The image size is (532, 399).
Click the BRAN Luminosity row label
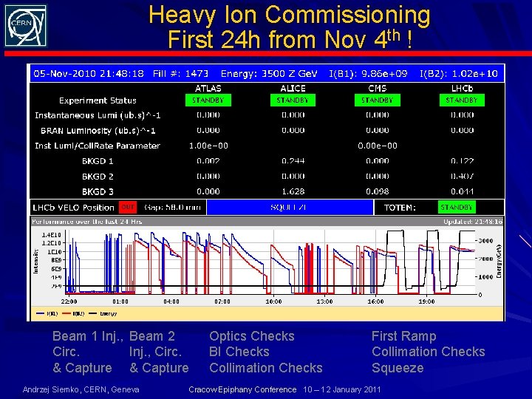98,131
